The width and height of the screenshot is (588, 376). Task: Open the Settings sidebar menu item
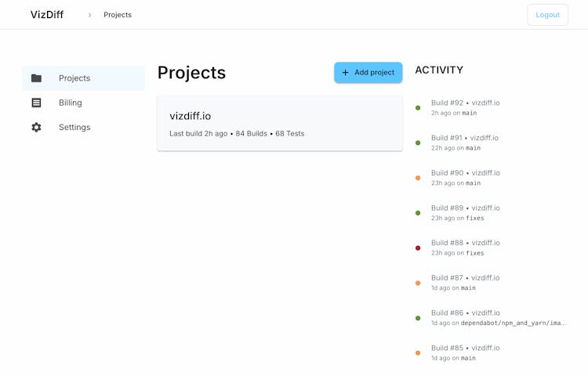pos(83,128)
